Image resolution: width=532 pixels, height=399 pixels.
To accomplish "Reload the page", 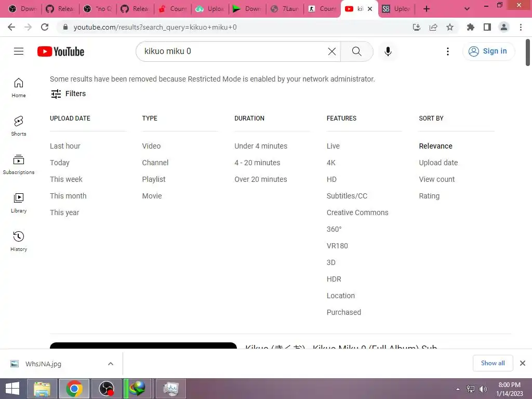I will click(45, 27).
